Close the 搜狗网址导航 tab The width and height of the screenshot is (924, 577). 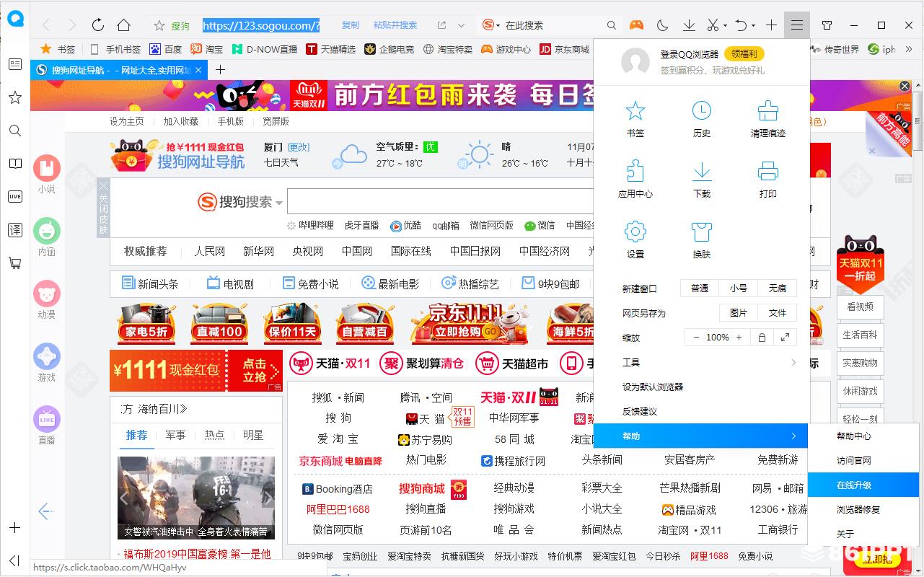(x=198, y=70)
